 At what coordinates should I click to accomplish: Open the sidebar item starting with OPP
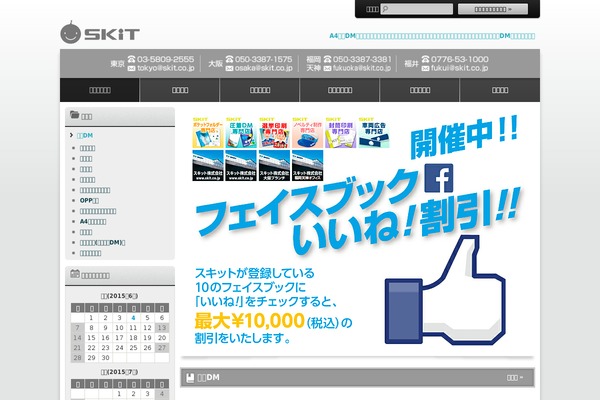point(89,201)
